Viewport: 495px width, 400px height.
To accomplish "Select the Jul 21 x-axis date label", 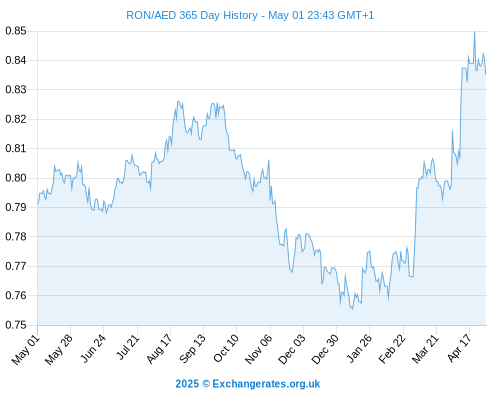I will tap(127, 347).
